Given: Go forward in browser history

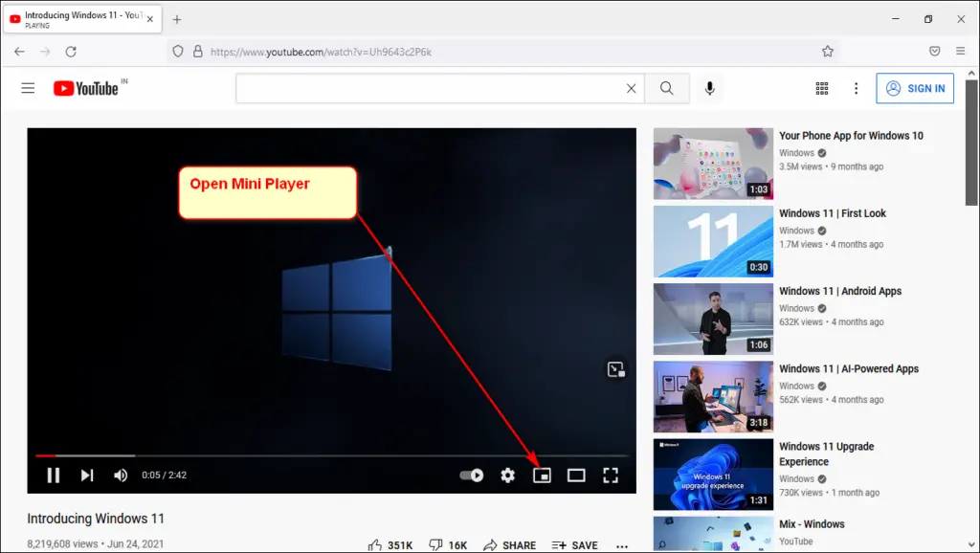Looking at the screenshot, I should pyautogui.click(x=45, y=52).
